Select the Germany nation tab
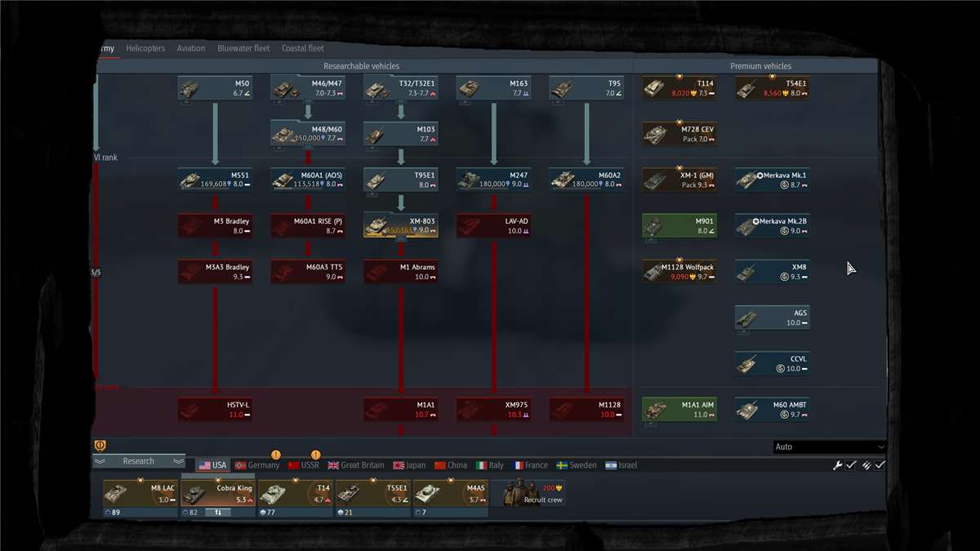980x551 pixels. [257, 465]
